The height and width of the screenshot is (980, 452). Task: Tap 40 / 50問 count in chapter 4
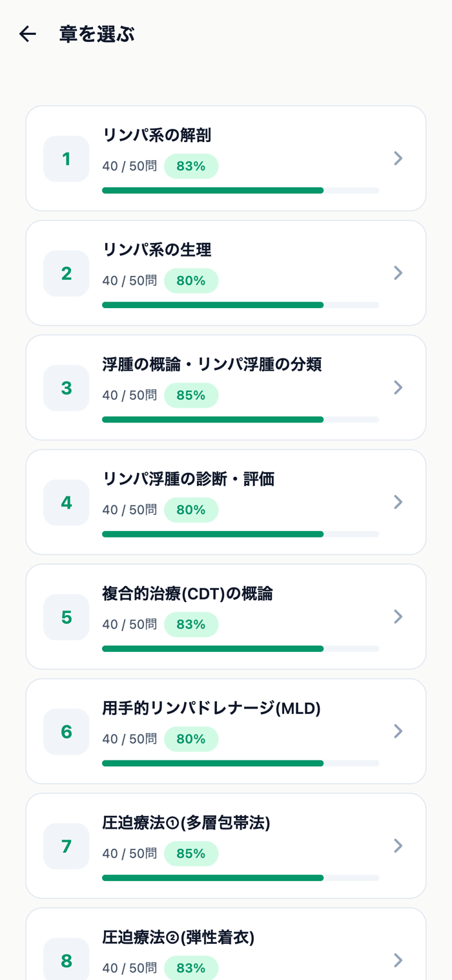(x=129, y=510)
